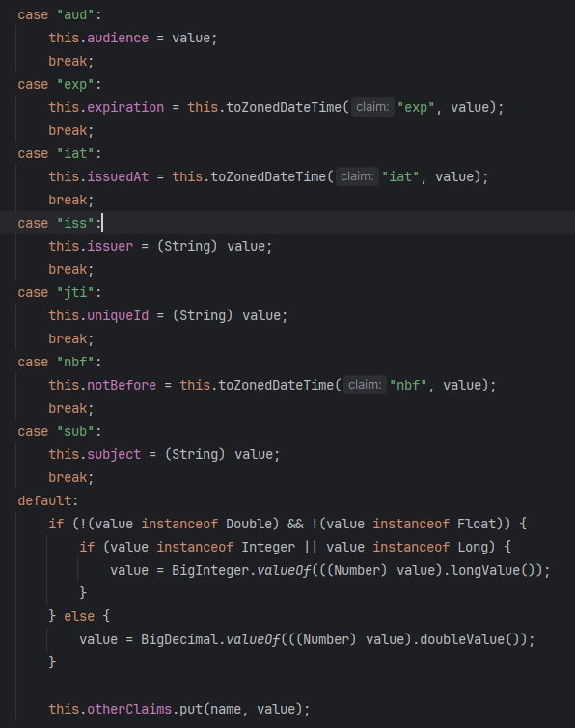Click the subject field reference

click(114, 454)
